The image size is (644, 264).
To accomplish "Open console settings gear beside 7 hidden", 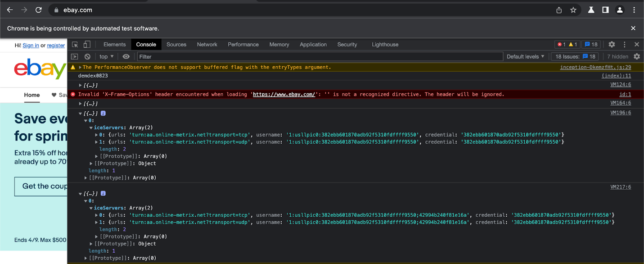I will coord(637,57).
